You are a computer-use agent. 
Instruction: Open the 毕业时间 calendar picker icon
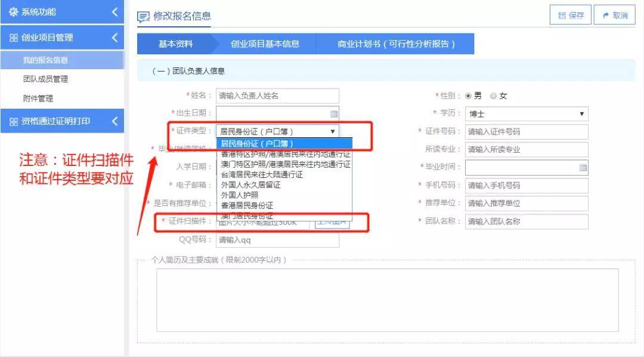click(x=582, y=167)
